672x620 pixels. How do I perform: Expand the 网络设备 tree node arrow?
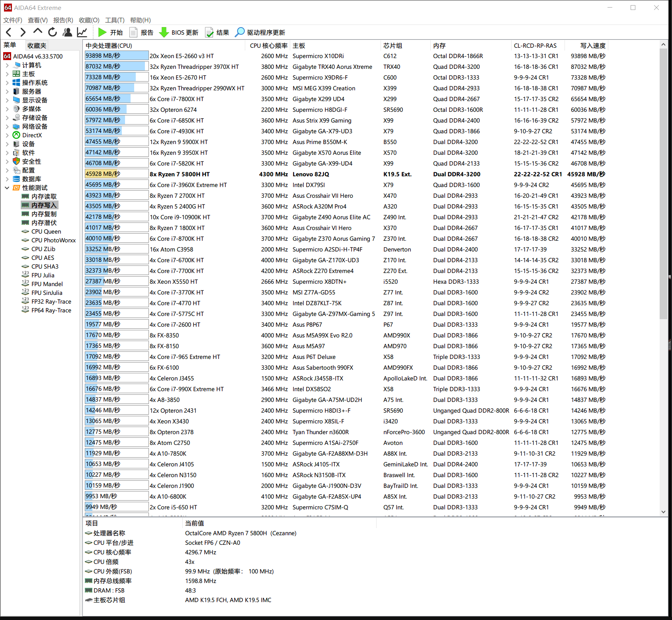pos(7,126)
